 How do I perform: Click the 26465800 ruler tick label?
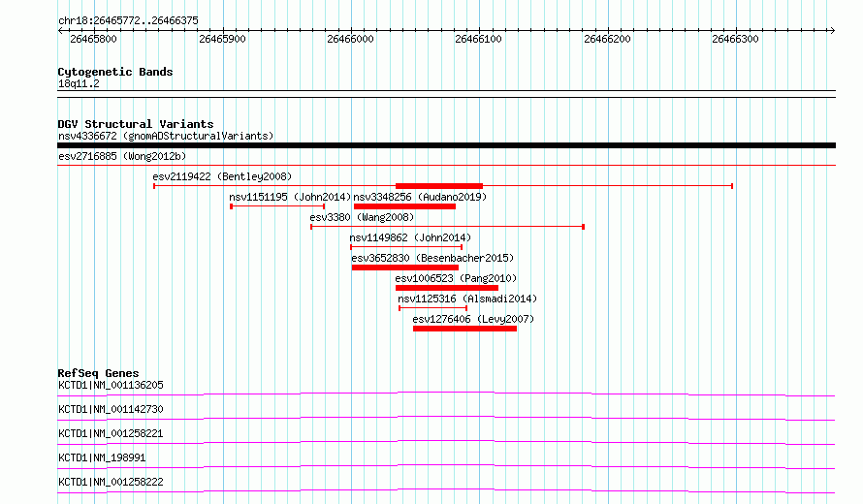pyautogui.click(x=93, y=39)
